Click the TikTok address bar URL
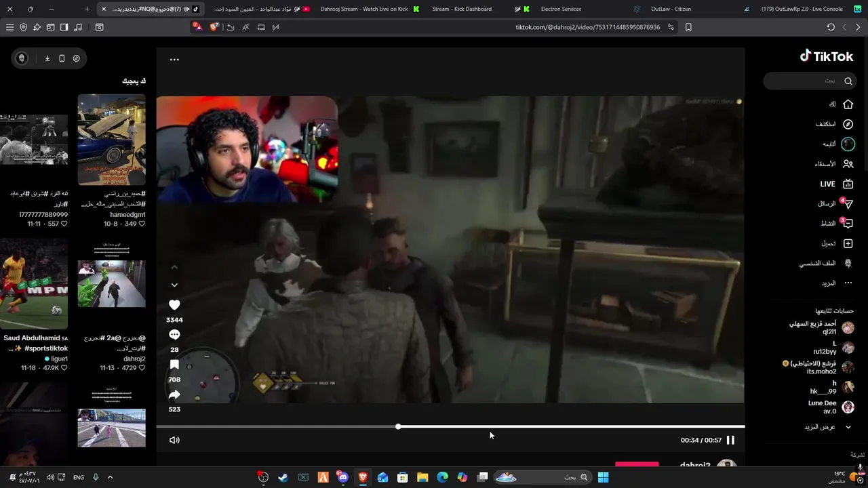The image size is (868, 488). (587, 27)
